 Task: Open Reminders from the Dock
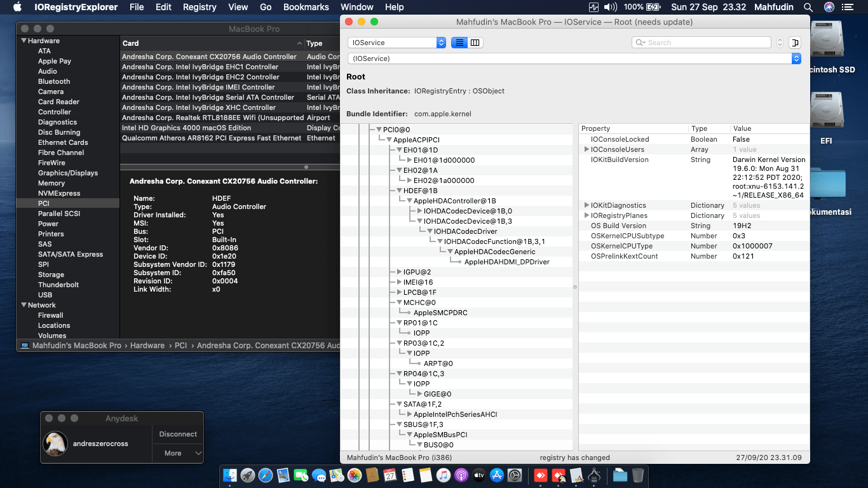(x=408, y=475)
